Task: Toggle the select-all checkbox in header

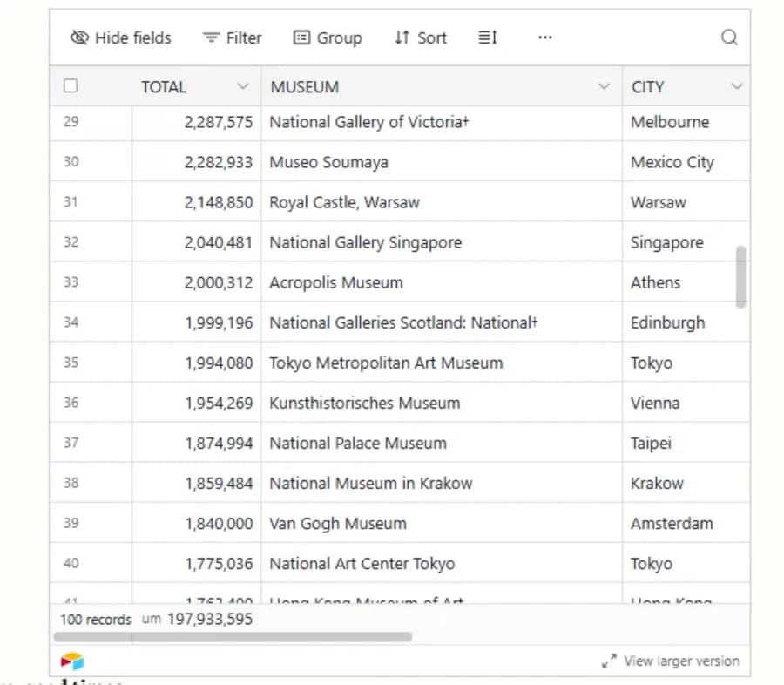Action: coord(71,86)
